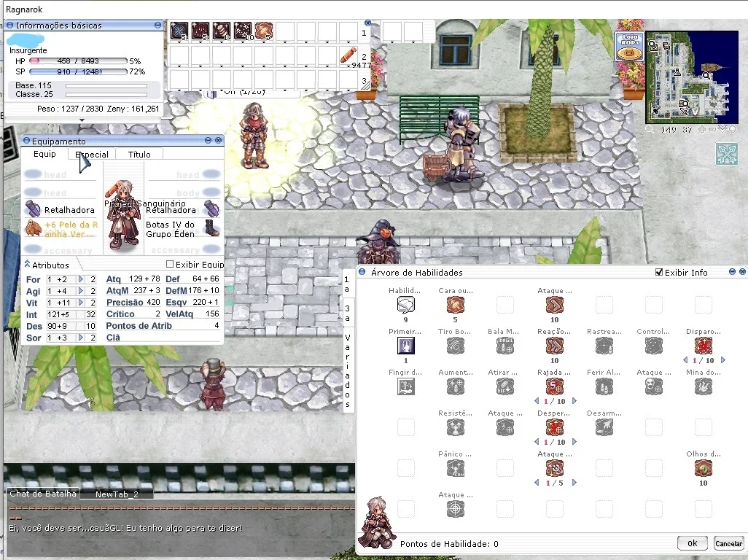The height and width of the screenshot is (560, 748).
Task: Increase Disparo... skill level with right arrow
Action: click(722, 360)
